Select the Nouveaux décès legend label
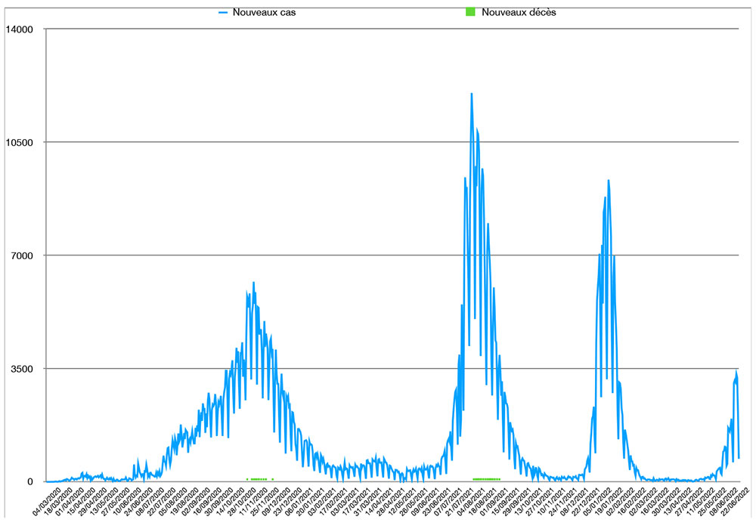Screen dimensions: 756x532 point(519,12)
